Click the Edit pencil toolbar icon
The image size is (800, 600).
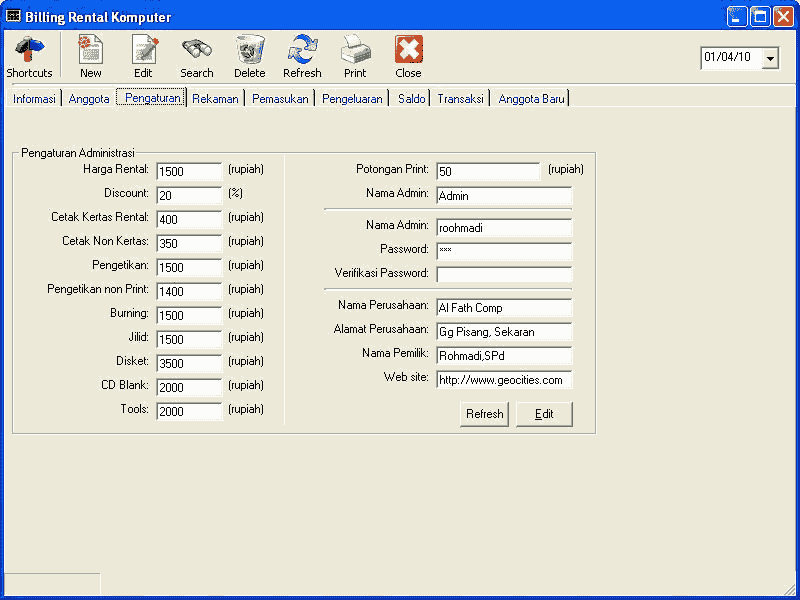pyautogui.click(x=143, y=56)
